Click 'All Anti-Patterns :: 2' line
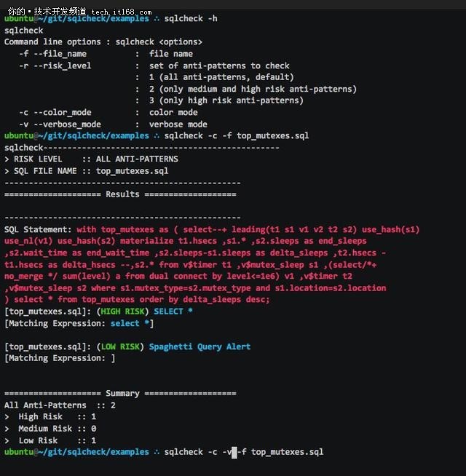 pyautogui.click(x=60, y=405)
